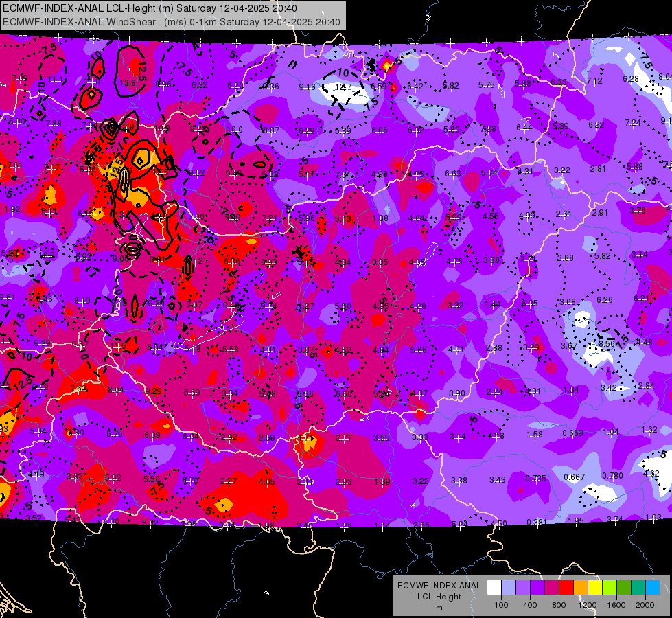This screenshot has width=672, height=618.
Task: Click the wind shear value '0.780'
Action: click(x=612, y=476)
